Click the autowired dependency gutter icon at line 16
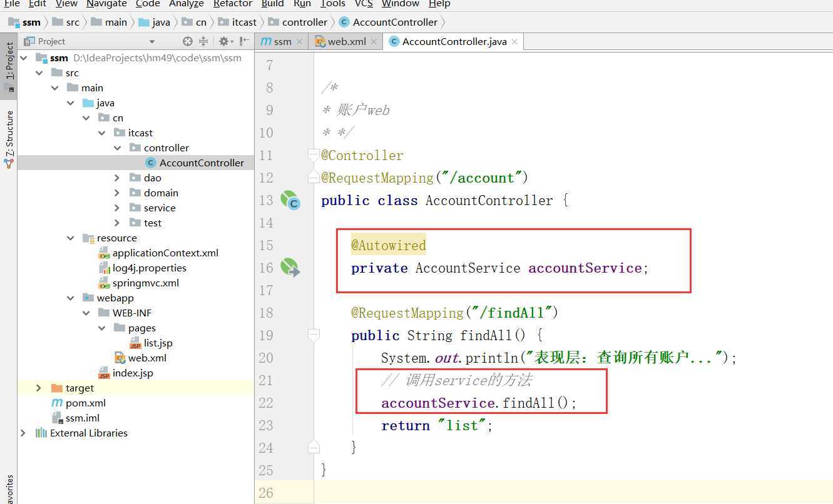833x504 pixels. point(290,268)
